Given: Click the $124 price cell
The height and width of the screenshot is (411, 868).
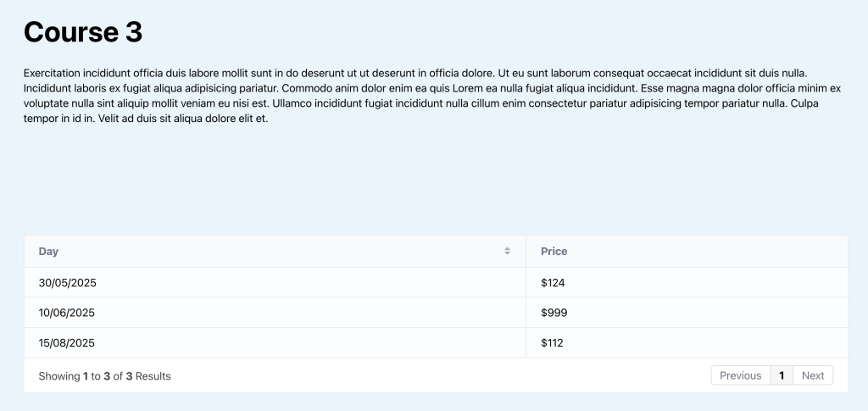Looking at the screenshot, I should point(553,282).
